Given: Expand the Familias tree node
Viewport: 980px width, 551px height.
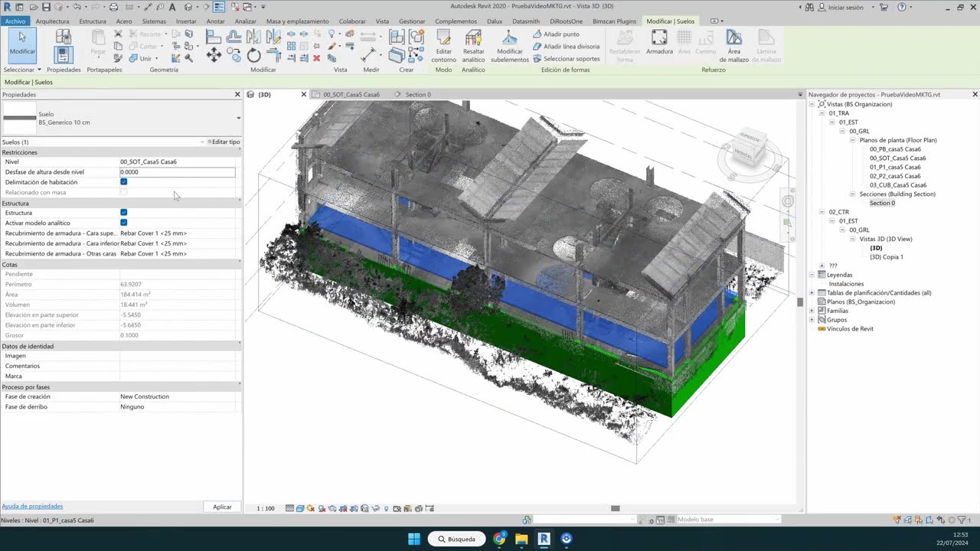Looking at the screenshot, I should (812, 311).
